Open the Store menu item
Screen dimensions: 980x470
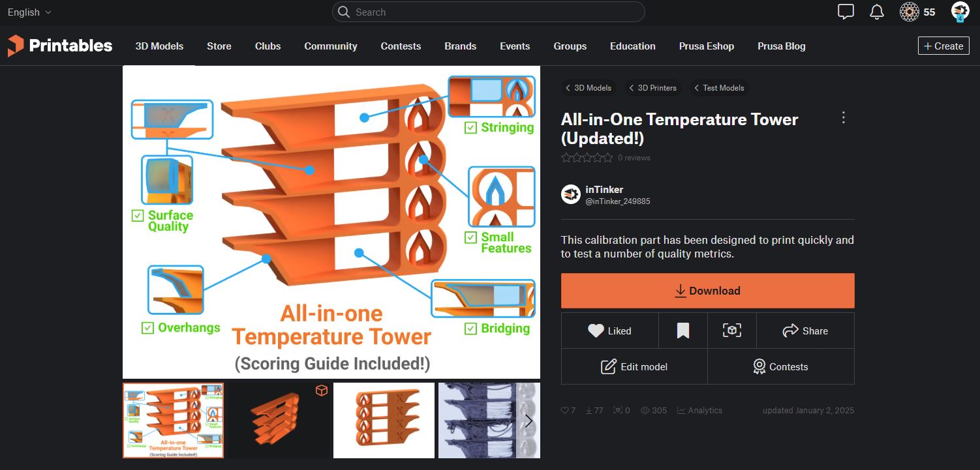point(219,46)
